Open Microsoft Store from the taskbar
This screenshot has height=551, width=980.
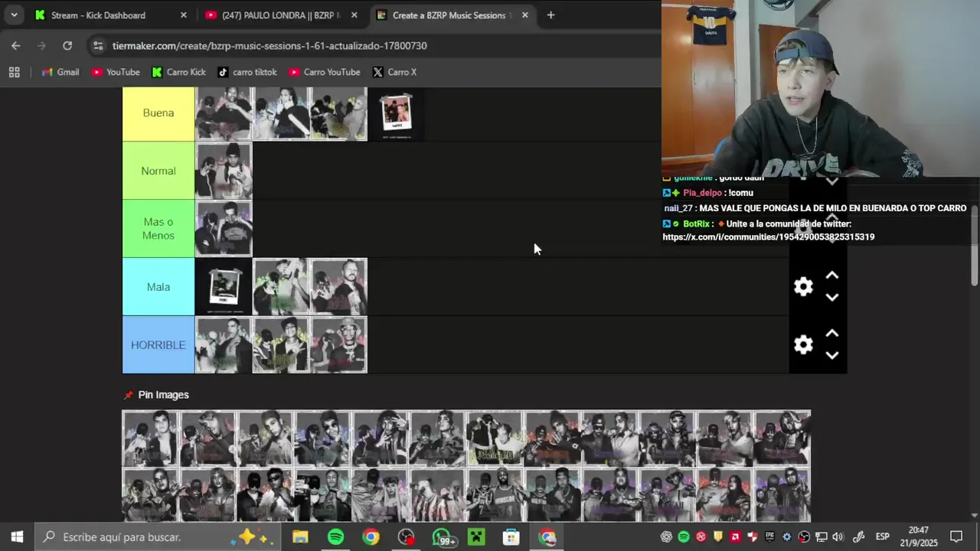click(511, 537)
